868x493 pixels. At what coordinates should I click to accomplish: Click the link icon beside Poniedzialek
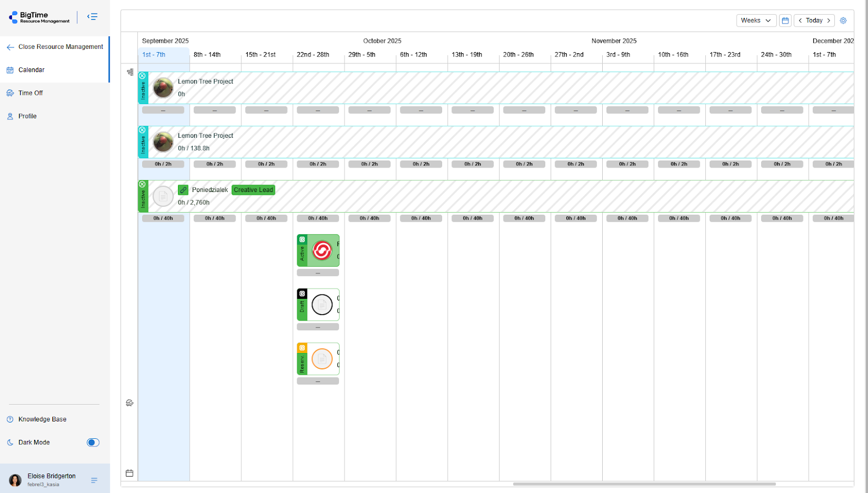tap(183, 190)
